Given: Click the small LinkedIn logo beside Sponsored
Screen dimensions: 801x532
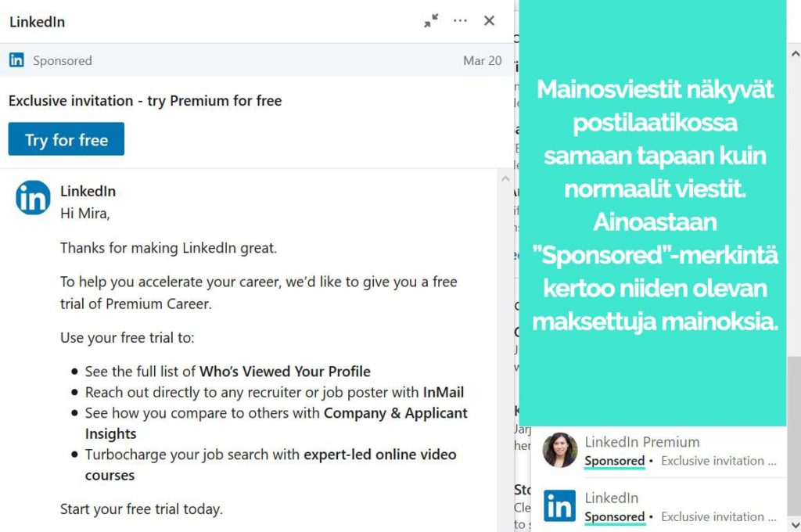Looking at the screenshot, I should coord(16,59).
